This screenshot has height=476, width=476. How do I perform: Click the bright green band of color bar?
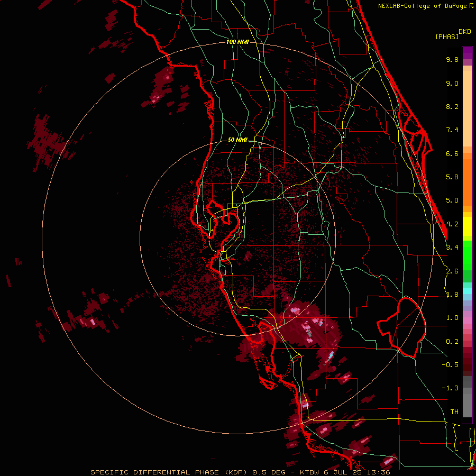coord(467,255)
